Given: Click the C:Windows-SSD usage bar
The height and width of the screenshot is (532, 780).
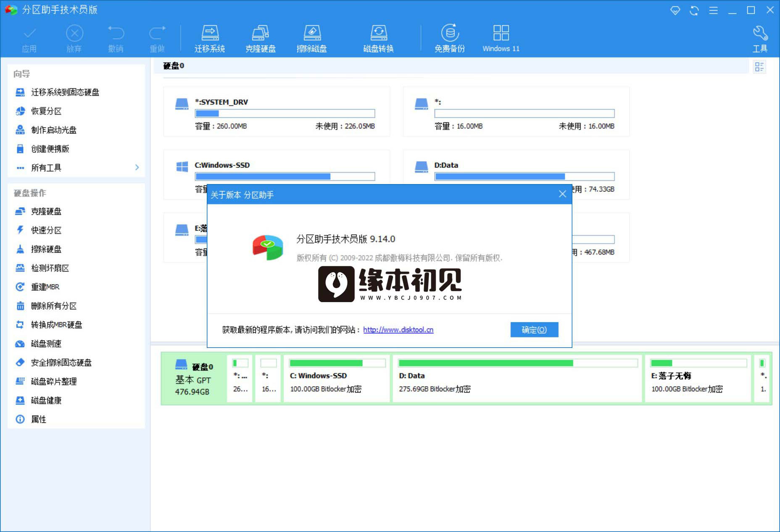Looking at the screenshot, I should click(285, 176).
